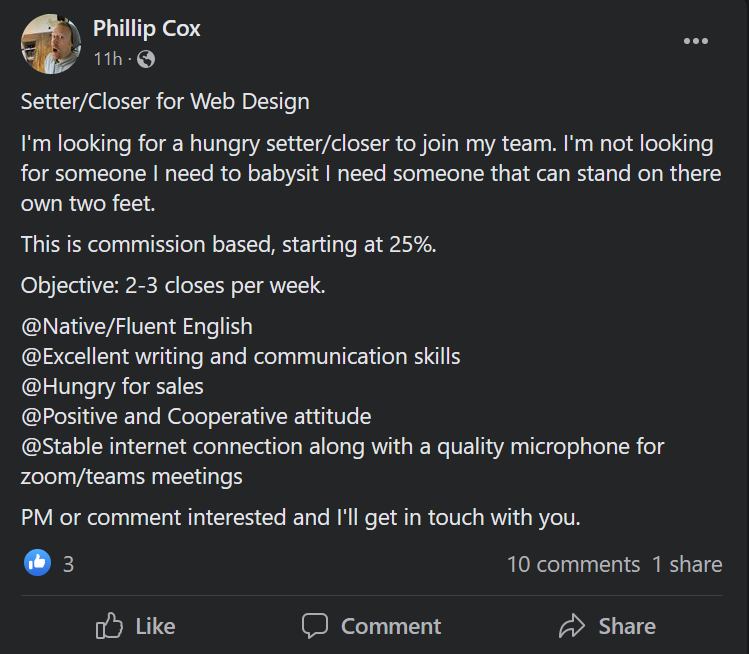The height and width of the screenshot is (654, 749).
Task: Click the 'Setter/Closer for Web Design' heading
Action: click(x=165, y=101)
